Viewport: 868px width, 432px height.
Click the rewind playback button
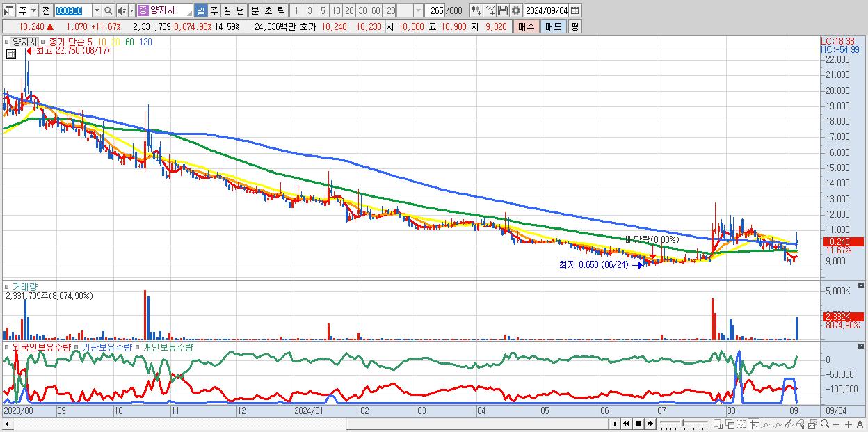(x=627, y=423)
